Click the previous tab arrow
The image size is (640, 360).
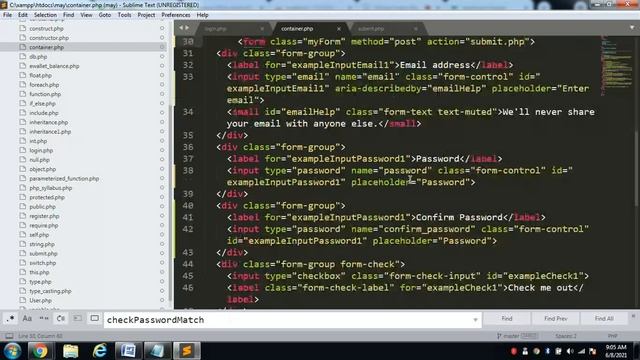(x=181, y=28)
